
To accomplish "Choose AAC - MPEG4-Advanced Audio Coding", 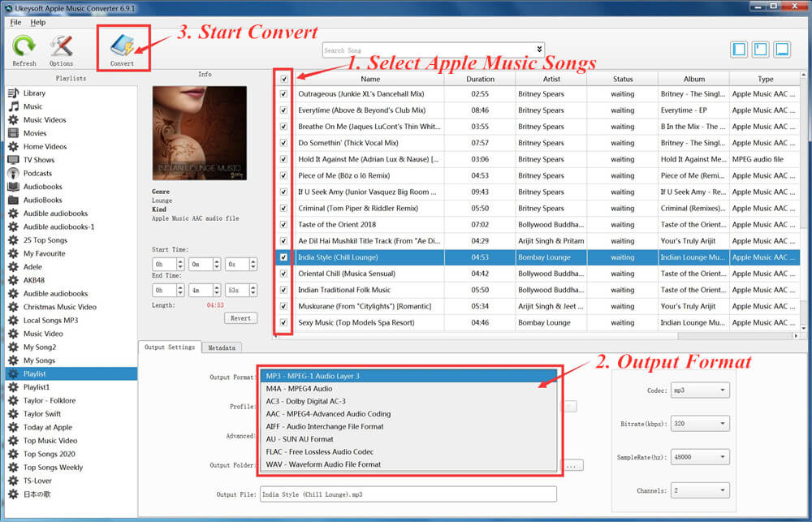I will 409,414.
